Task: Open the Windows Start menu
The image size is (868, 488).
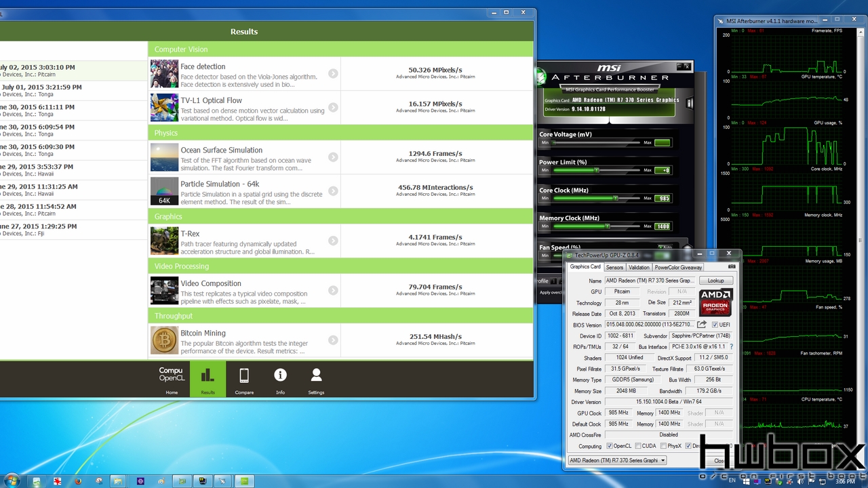Action: (x=12, y=481)
